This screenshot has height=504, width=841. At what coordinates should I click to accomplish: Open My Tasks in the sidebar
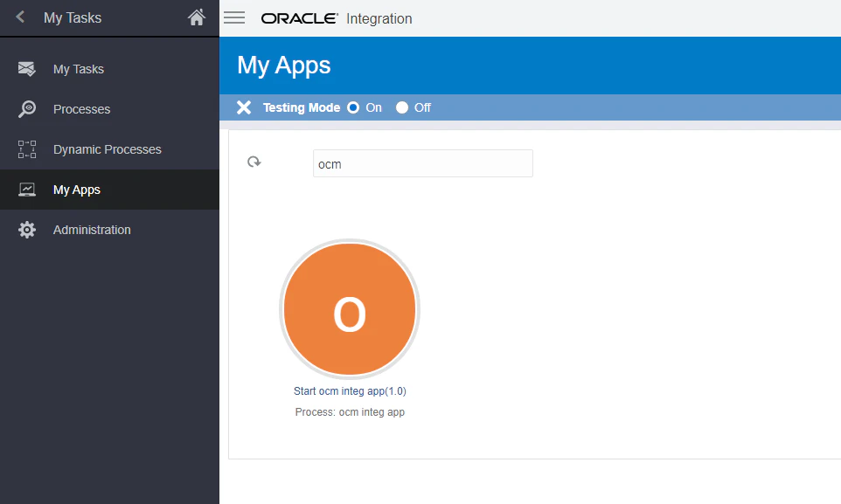[x=109, y=69]
